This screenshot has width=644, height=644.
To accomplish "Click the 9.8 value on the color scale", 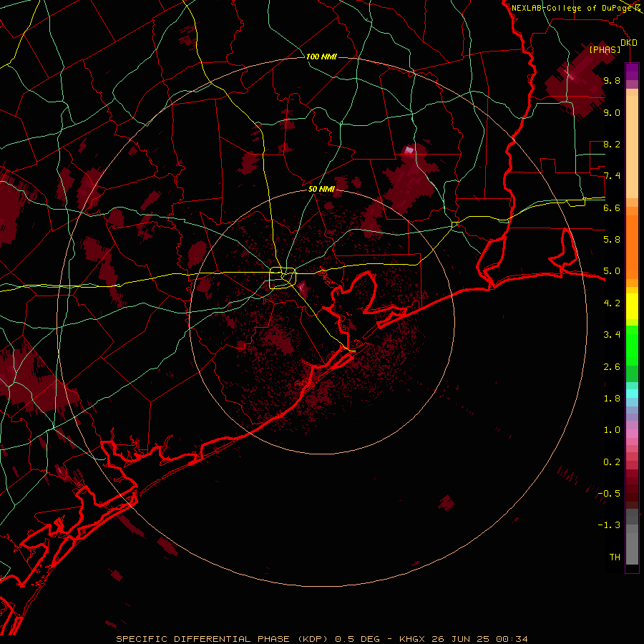I will click(x=612, y=80).
